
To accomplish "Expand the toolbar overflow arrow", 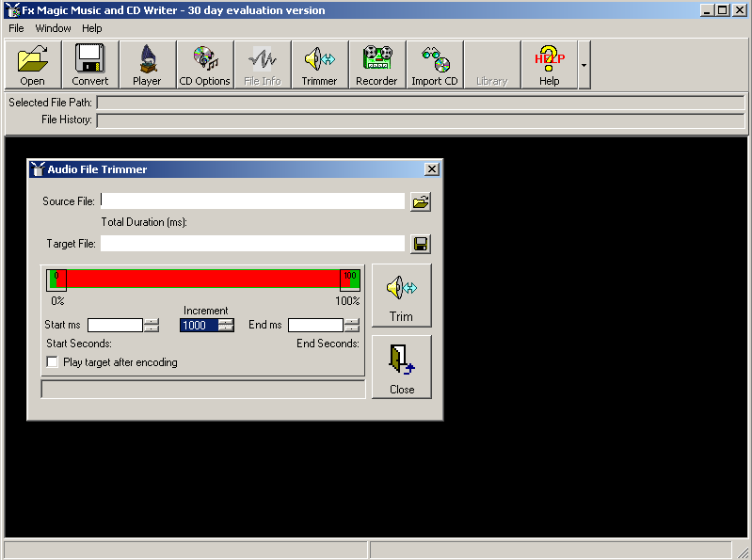I will 584,65.
